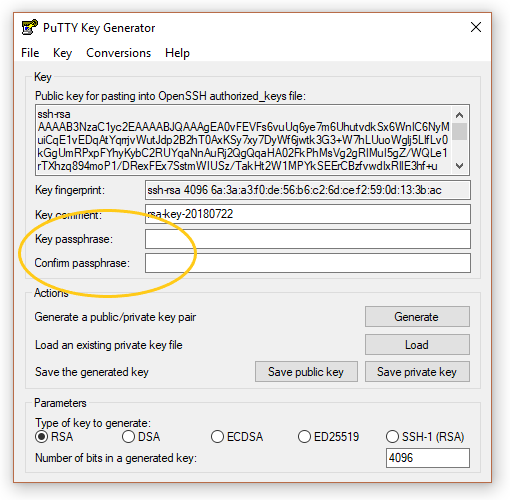Open the File menu
This screenshot has height=500, width=510.
tap(30, 53)
